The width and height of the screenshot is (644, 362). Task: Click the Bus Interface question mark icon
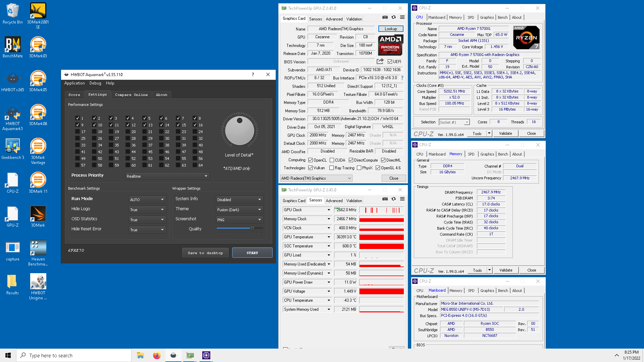pos(402,78)
